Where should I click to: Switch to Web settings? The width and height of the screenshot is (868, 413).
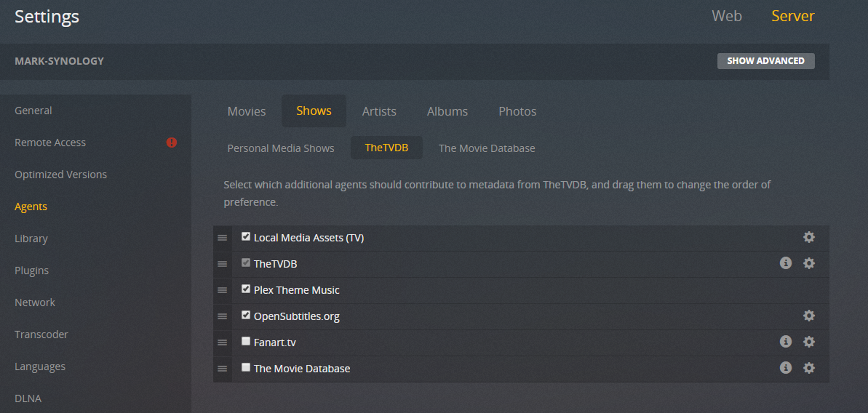click(x=726, y=16)
